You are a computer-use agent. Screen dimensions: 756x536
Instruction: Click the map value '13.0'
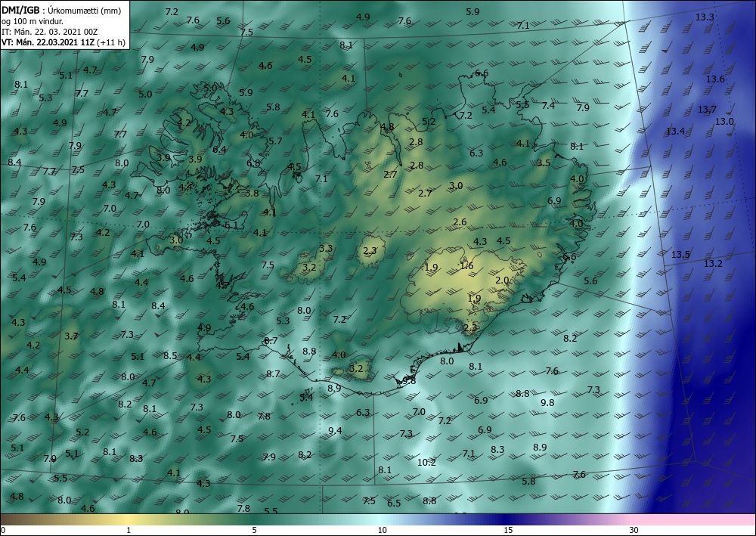coord(724,122)
